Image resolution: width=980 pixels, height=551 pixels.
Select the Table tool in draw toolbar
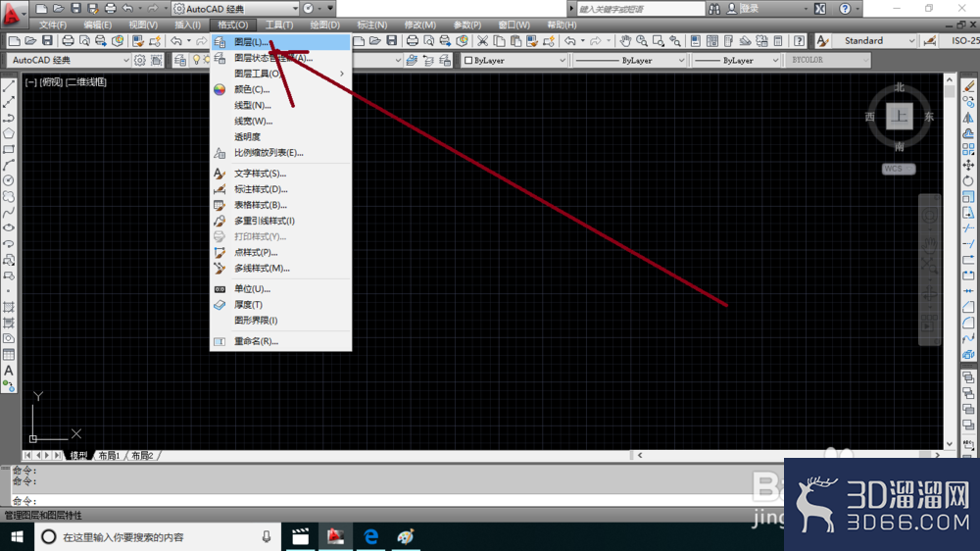[9, 355]
